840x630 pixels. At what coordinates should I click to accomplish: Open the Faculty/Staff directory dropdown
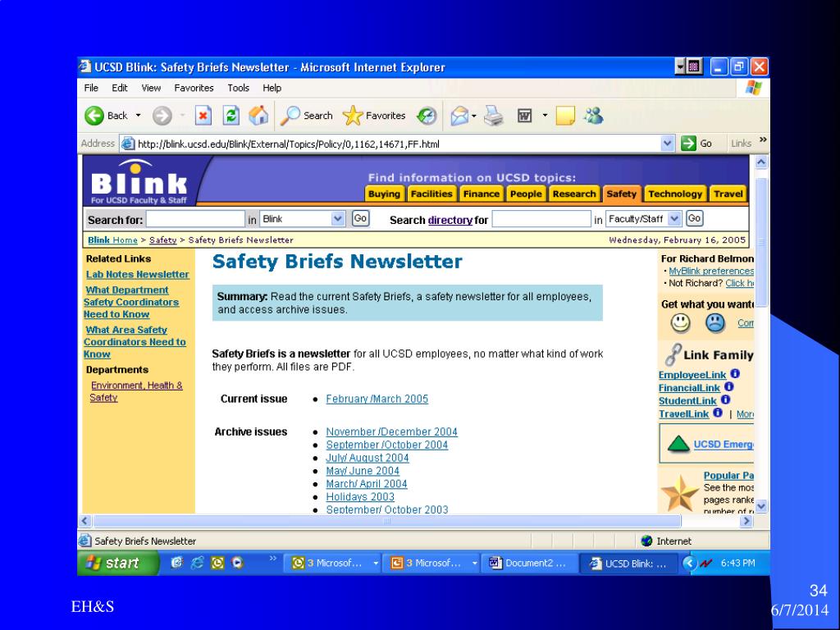click(x=674, y=218)
